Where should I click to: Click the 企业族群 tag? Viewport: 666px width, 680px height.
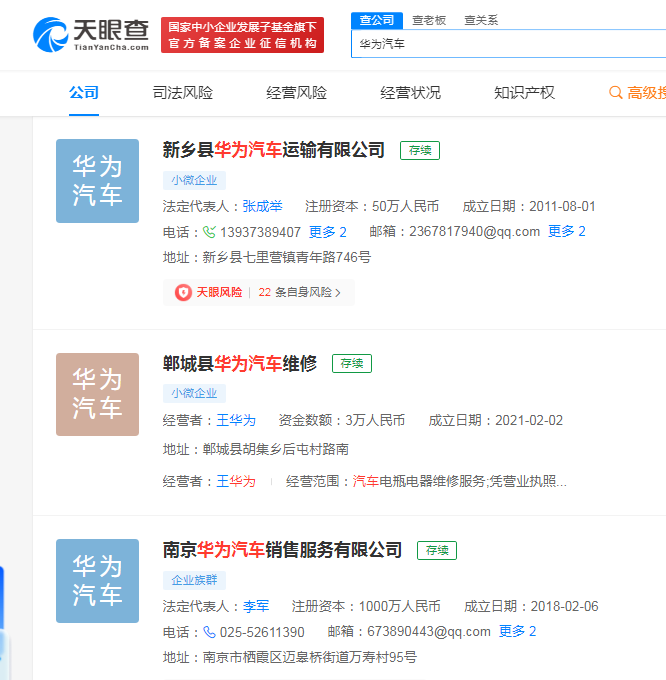point(194,580)
